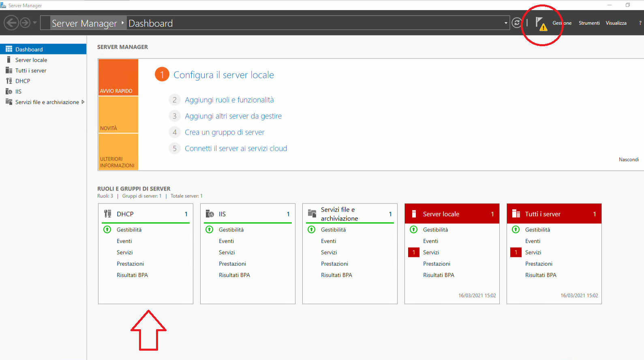Open the navigation history dropdown arrow
The image size is (644, 360).
pos(35,23)
